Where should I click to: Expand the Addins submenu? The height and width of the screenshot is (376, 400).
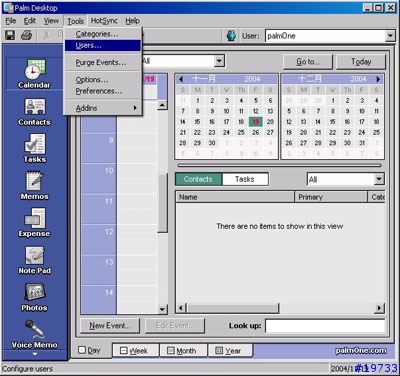[103, 108]
